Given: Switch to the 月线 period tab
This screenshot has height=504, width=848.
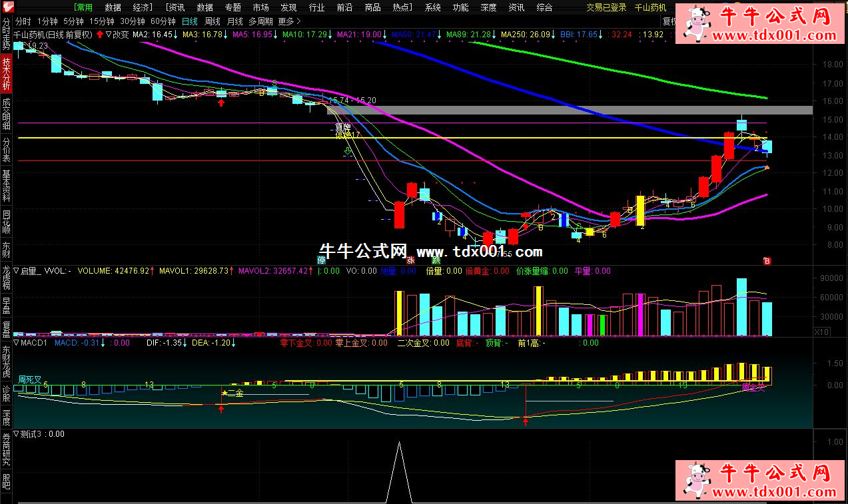Looking at the screenshot, I should tap(234, 21).
